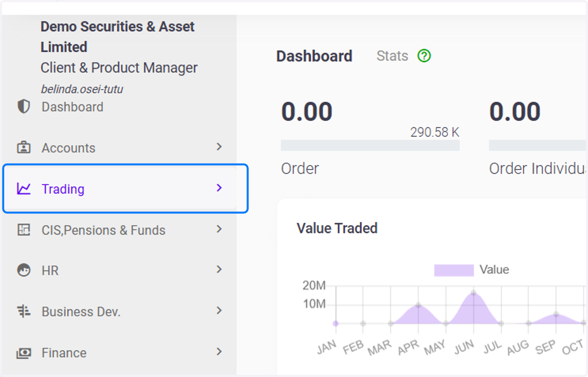Click the HR face icon
The width and height of the screenshot is (588, 377).
(24, 270)
